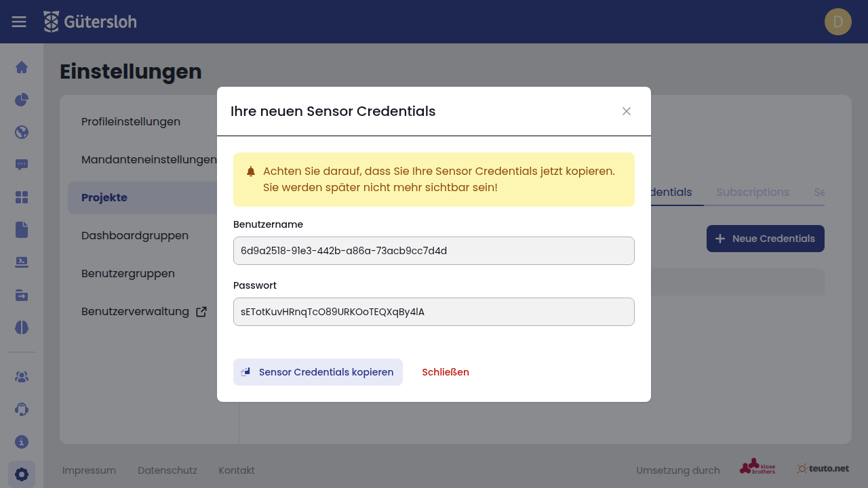Click the info circle sidebar icon

click(x=22, y=441)
